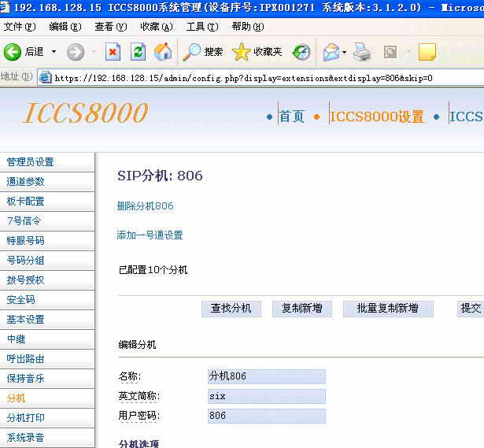Click the browser Back arrow icon
Screen dimensions: 484x448
click(13, 52)
